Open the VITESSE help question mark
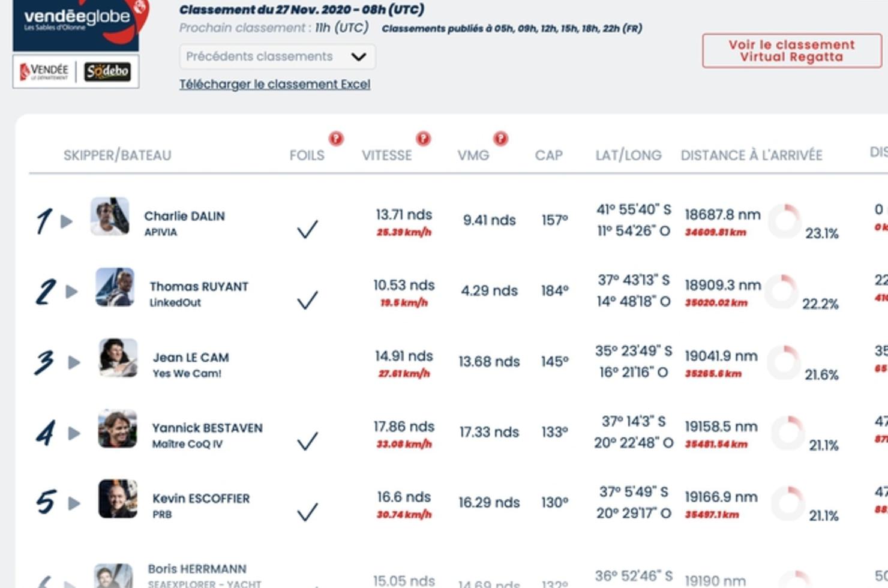The image size is (888, 588). click(x=423, y=139)
